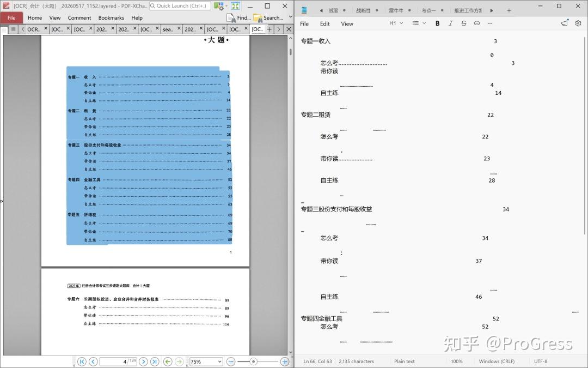The height and width of the screenshot is (368, 588).
Task: Open the Notepad View menu
Action: click(347, 23)
